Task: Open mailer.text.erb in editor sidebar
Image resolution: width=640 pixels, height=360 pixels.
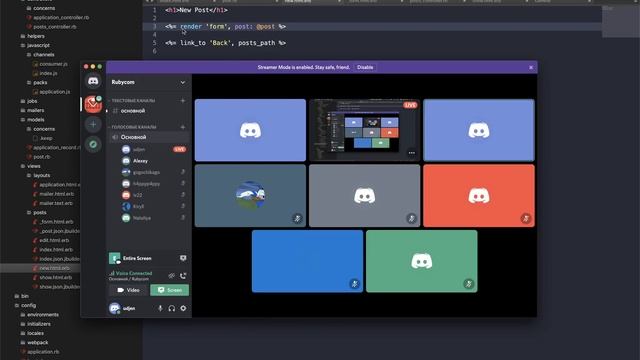Action: (x=56, y=203)
